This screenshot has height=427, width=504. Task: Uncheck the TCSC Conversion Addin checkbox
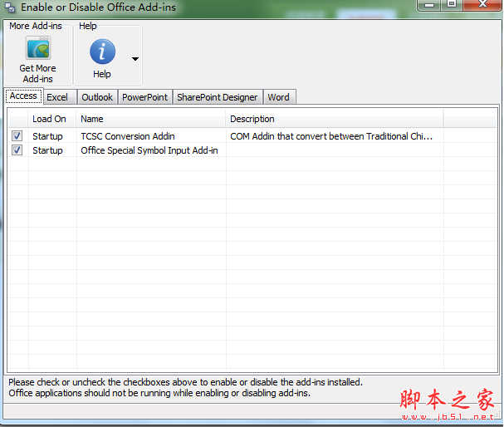point(17,135)
